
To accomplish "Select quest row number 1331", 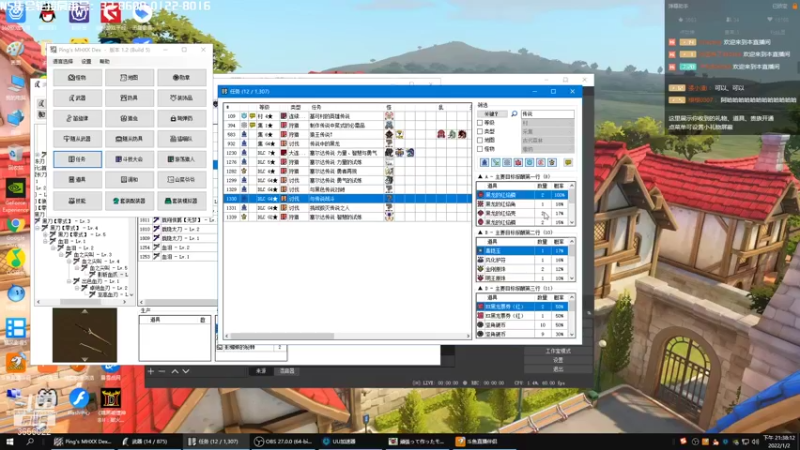I will coord(347,208).
